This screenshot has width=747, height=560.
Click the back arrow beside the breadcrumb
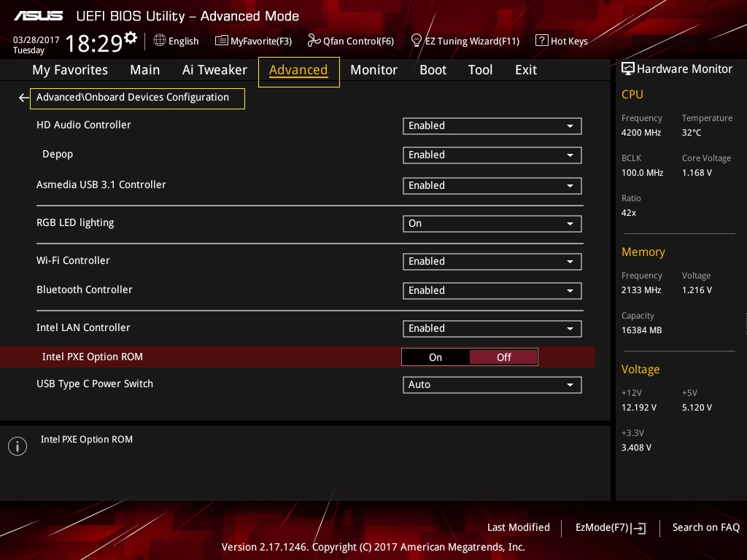[23, 98]
